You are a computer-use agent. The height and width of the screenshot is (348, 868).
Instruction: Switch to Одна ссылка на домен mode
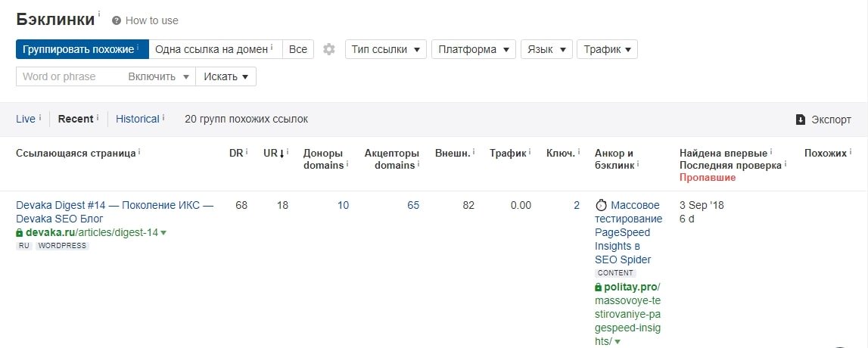pyautogui.click(x=216, y=49)
